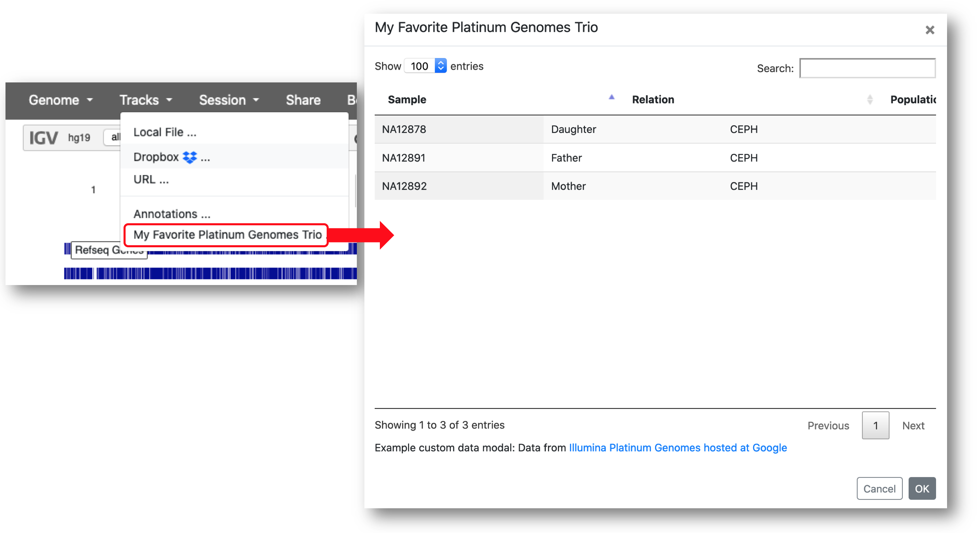This screenshot has height=533, width=980.
Task: Open the Show entries count selector
Action: pyautogui.click(x=425, y=66)
